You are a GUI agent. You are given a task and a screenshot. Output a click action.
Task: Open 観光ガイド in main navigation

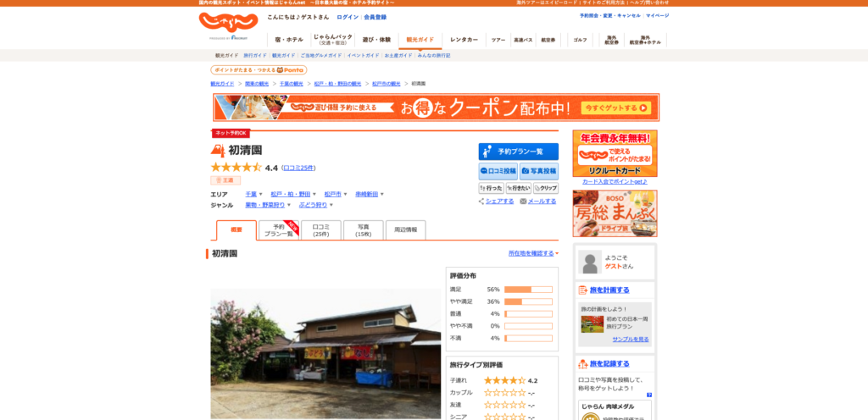420,40
